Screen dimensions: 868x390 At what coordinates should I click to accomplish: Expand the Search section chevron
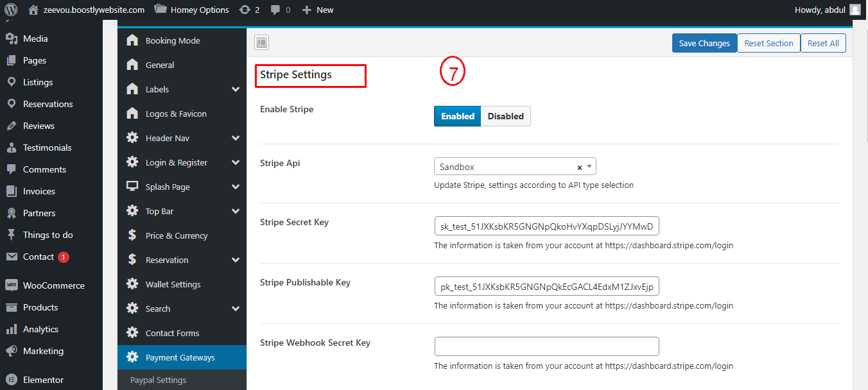[x=236, y=309]
